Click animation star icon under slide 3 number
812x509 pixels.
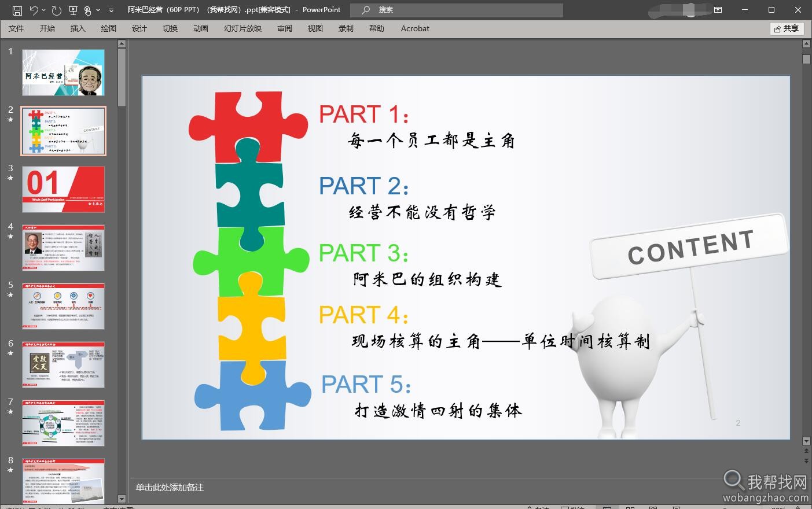[x=10, y=178]
